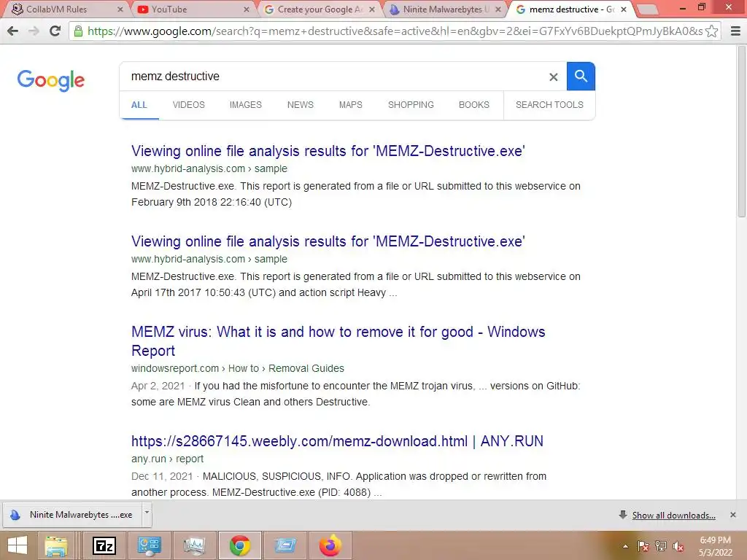Click the muted volume tray icon
747x560 pixels.
pos(678,546)
